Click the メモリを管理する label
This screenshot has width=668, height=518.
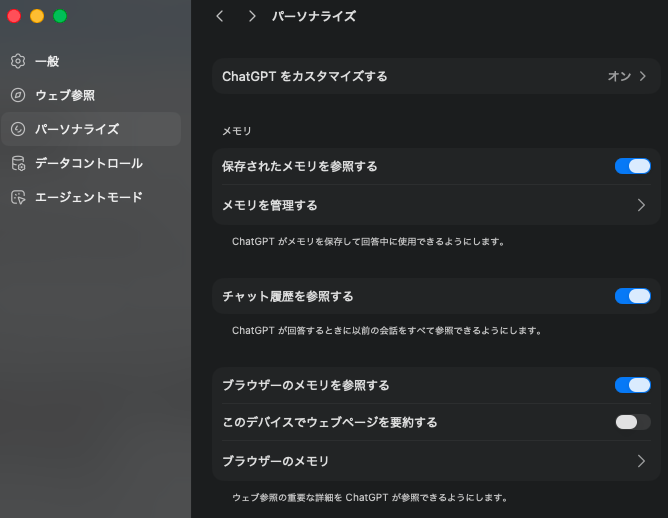click(x=270, y=205)
